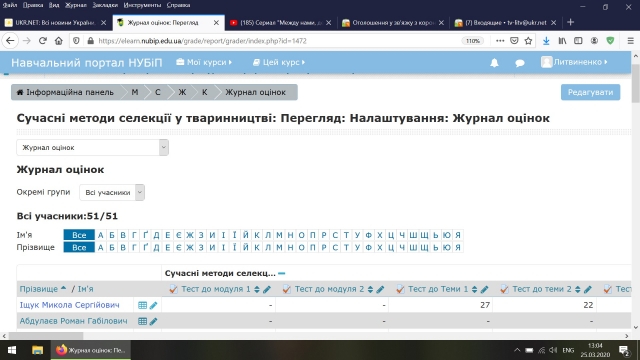Open the Firefox downloads arrow icon
Screen dimensions: 640x360
click(546, 41)
